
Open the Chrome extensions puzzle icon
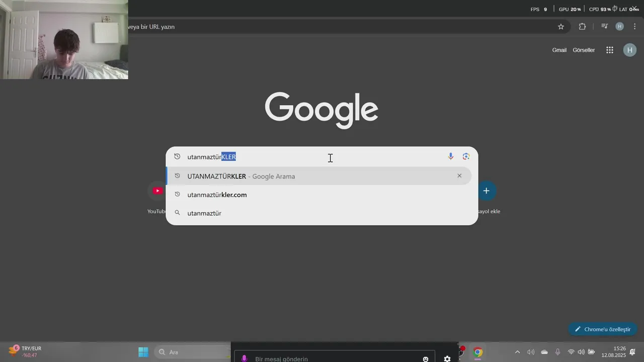click(582, 27)
